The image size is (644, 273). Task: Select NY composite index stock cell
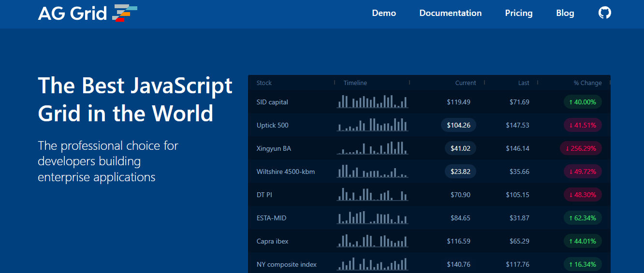[x=287, y=264]
